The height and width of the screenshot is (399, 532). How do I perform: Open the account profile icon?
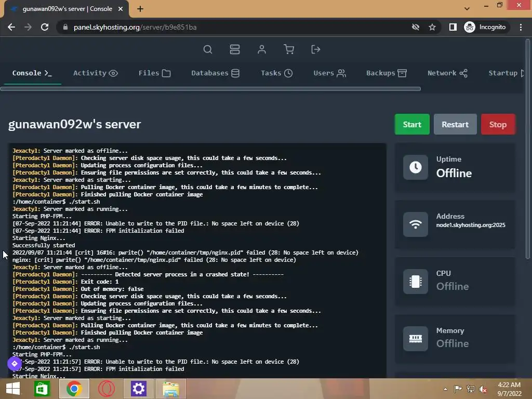coord(262,49)
